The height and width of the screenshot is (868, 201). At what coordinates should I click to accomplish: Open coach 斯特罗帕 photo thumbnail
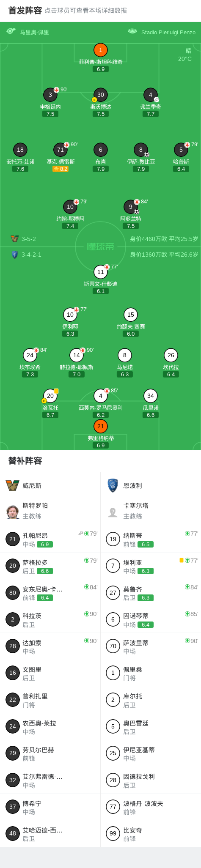point(13,511)
